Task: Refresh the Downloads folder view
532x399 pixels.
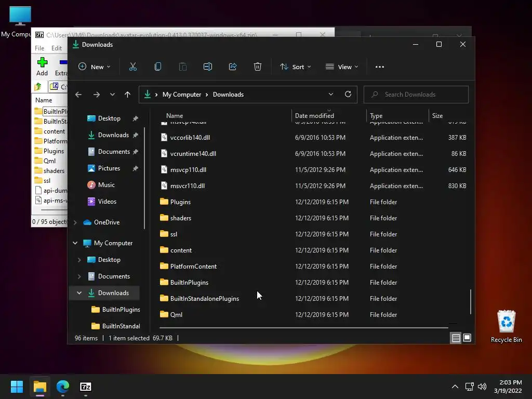Action: click(348, 95)
